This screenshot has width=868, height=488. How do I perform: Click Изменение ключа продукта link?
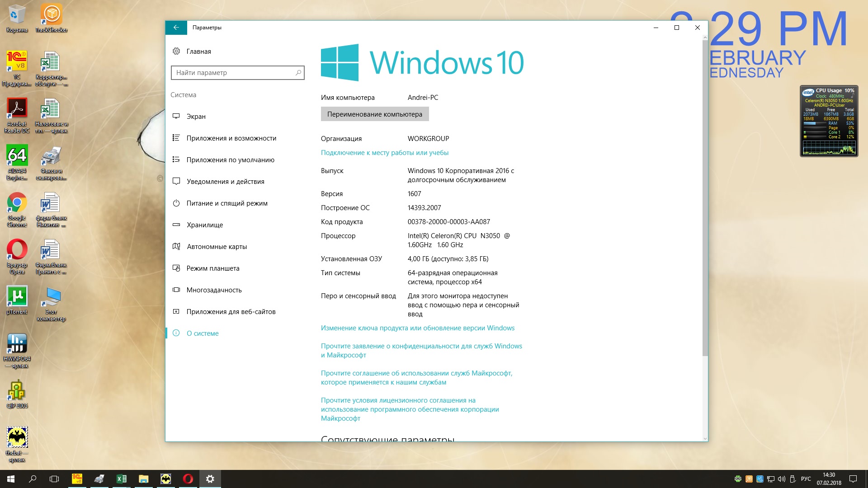point(418,328)
